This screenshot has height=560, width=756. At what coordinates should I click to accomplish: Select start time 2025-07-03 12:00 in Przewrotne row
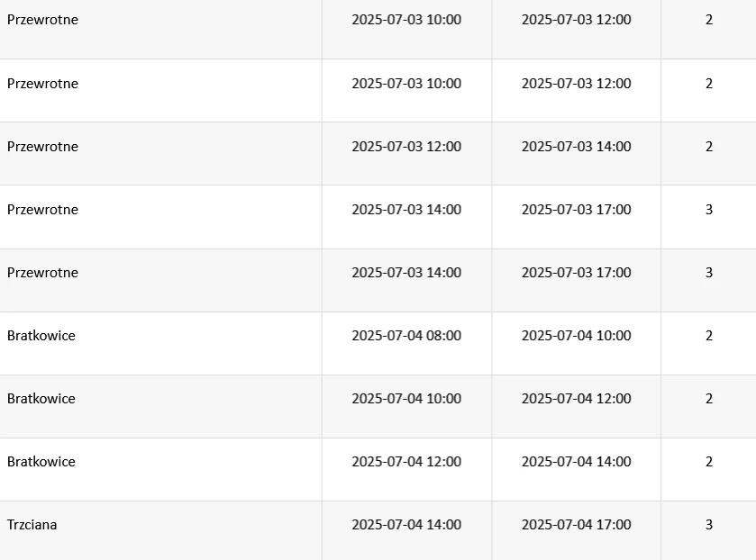click(405, 147)
